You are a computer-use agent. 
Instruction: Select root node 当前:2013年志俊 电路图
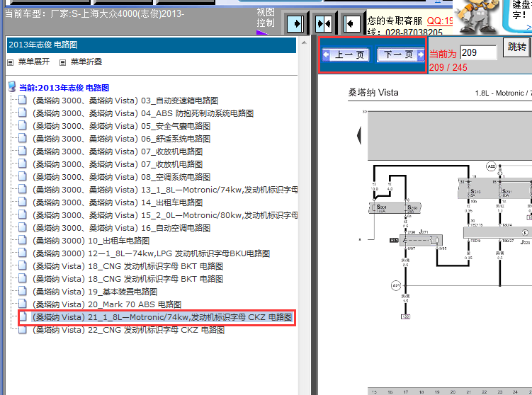[64, 88]
